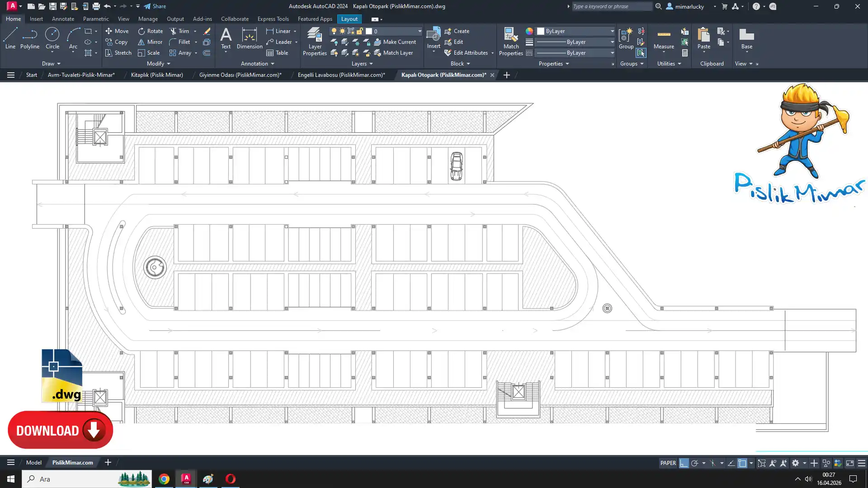
Task: Toggle PAPER space button in status bar
Action: click(x=668, y=463)
